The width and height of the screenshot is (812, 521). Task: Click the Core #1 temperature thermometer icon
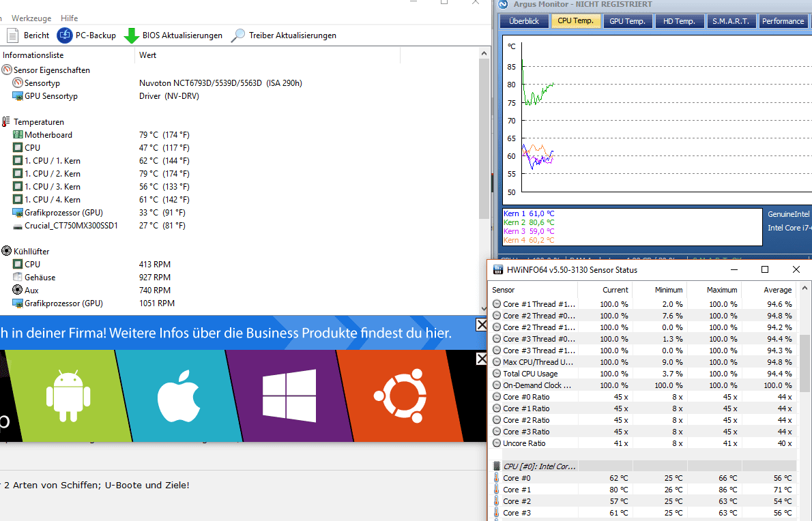(x=496, y=490)
